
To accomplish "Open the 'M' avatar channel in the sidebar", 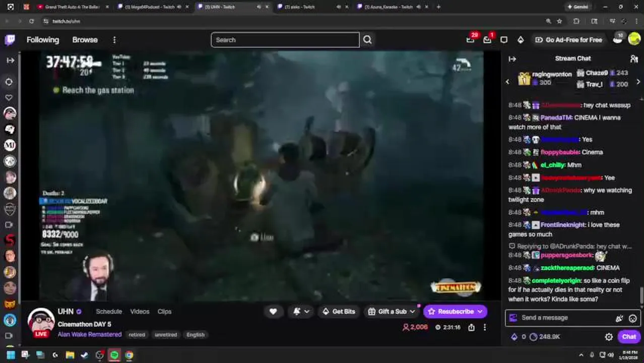I will point(10,145).
